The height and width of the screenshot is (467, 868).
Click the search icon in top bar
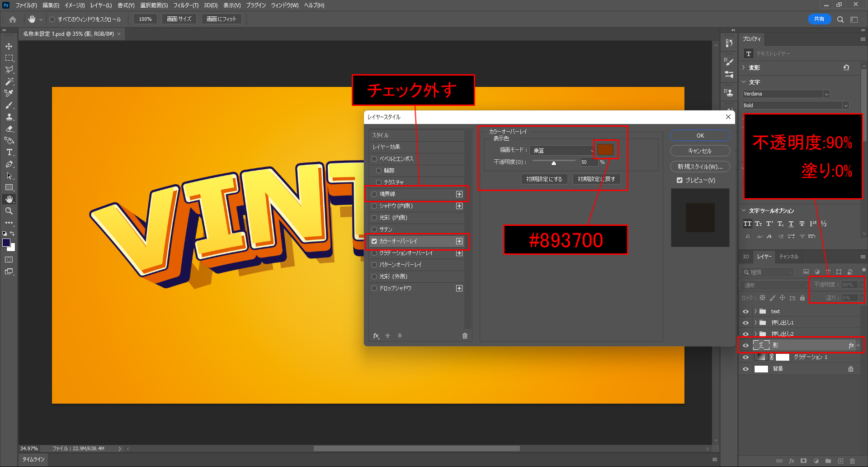(840, 19)
